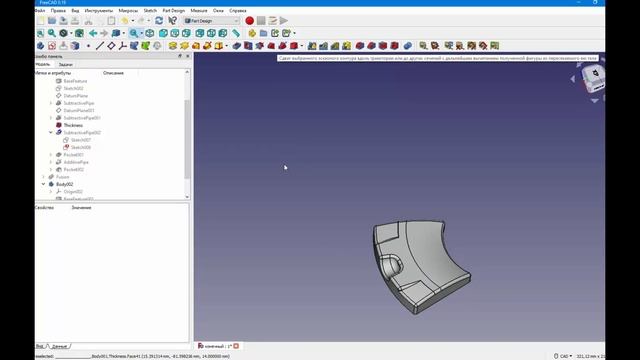
Task: Expand the SubtractivePipe001 node
Action: [x=51, y=118]
